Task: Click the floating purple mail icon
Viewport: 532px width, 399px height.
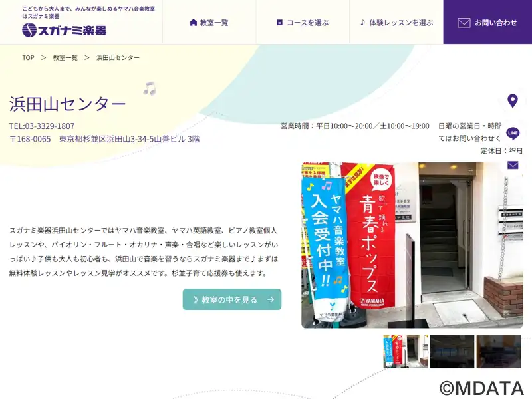Action: pos(513,165)
